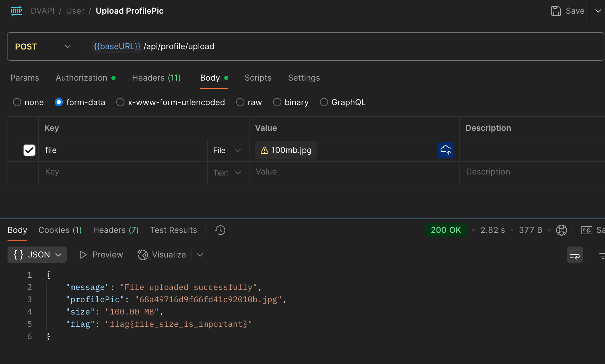The image size is (605, 364).
Task: Click the 2.82 s response time
Action: point(493,230)
